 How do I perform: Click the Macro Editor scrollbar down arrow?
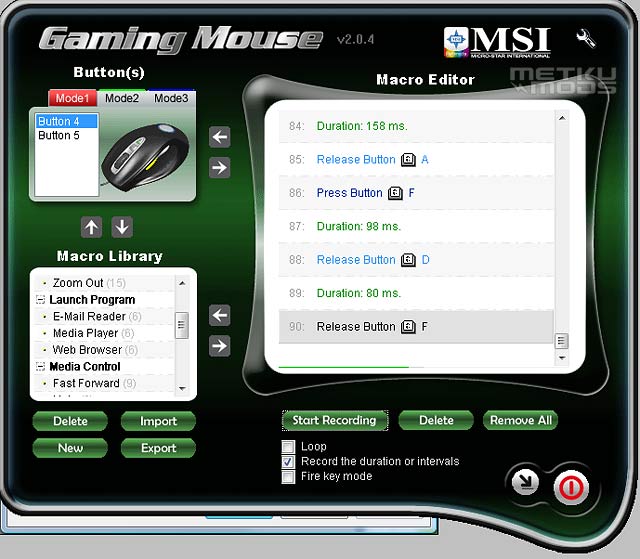point(562,358)
